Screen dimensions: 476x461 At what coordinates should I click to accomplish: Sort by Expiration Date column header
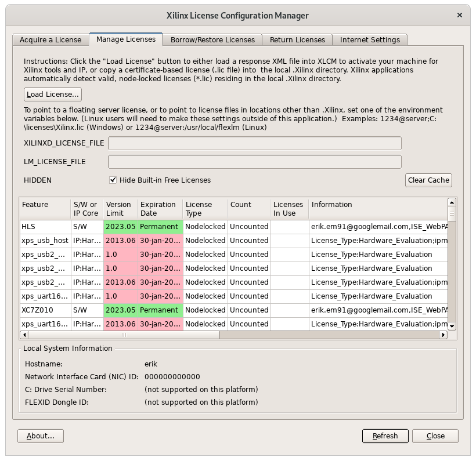pyautogui.click(x=160, y=209)
